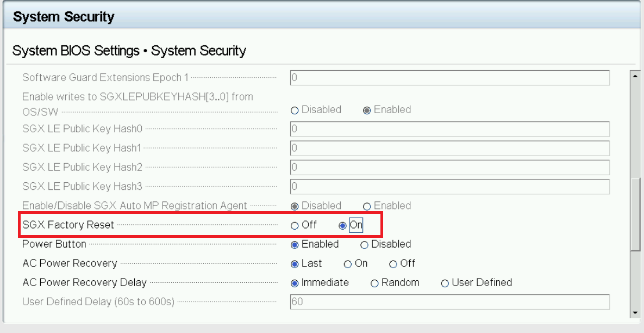Viewport: 644px width, 333px height.
Task: Click the scrollbar up arrow
Action: coord(634,76)
